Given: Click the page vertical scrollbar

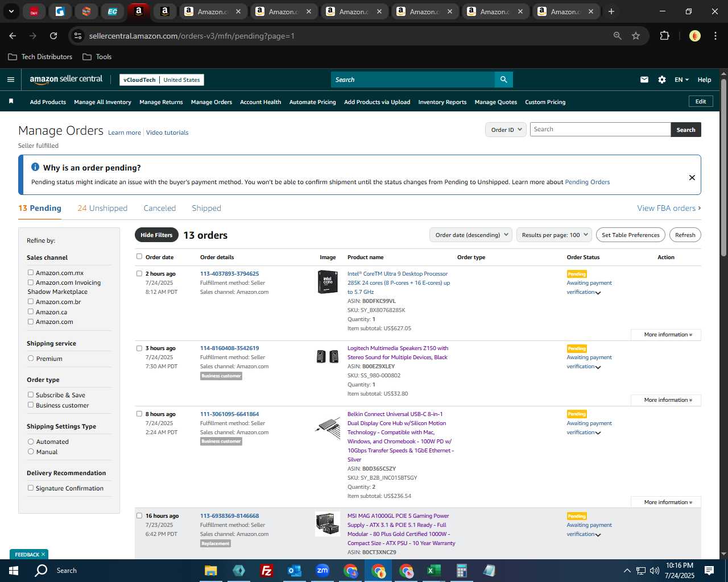Looking at the screenshot, I should pos(723,168).
